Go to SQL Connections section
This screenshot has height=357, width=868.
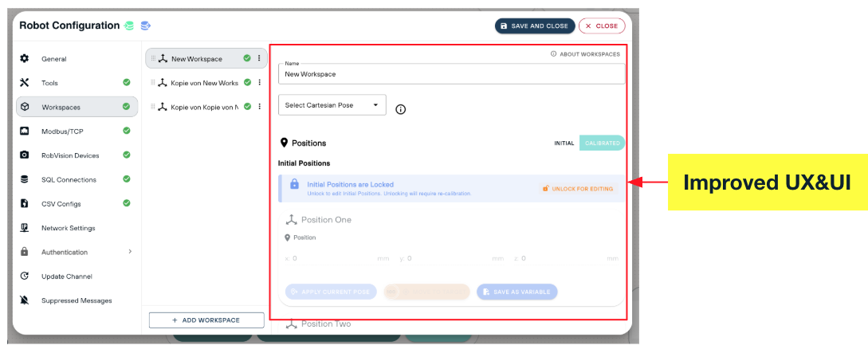(x=77, y=179)
